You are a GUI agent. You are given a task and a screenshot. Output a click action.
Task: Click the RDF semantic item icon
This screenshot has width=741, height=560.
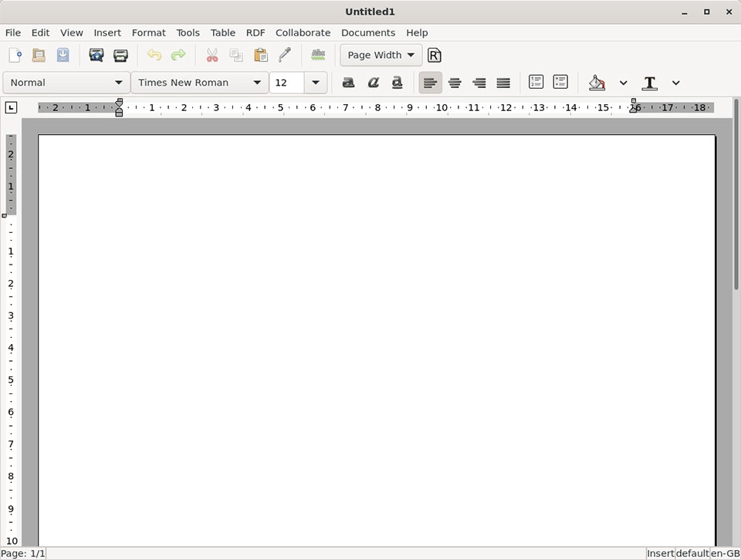[x=435, y=55]
